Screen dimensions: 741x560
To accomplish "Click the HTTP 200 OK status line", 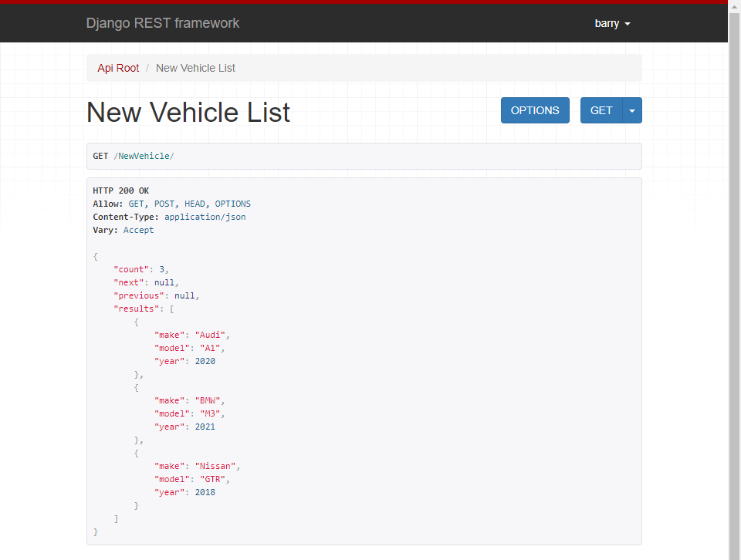I will click(x=121, y=191).
